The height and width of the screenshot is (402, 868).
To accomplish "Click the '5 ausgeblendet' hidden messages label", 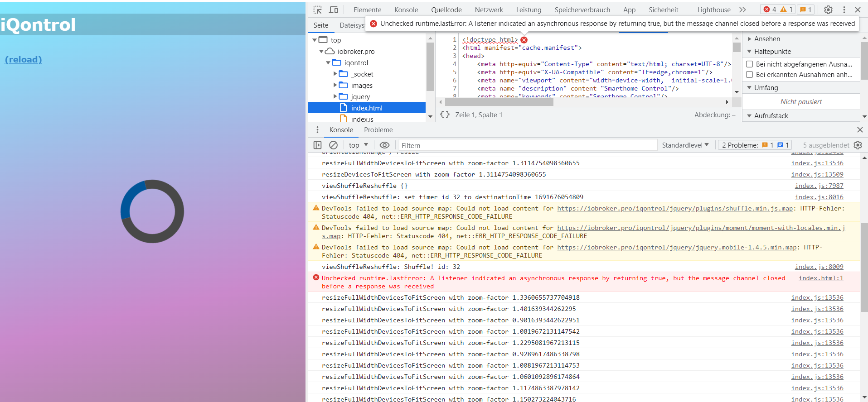I will coord(826,145).
